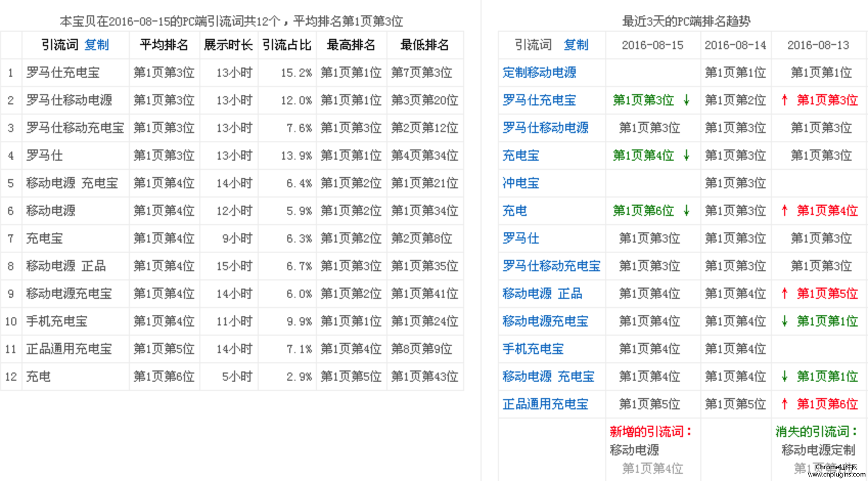Image resolution: width=868 pixels, height=481 pixels.
Task: Open the 罗马仕移动电源 link in trend table
Action: click(545, 128)
